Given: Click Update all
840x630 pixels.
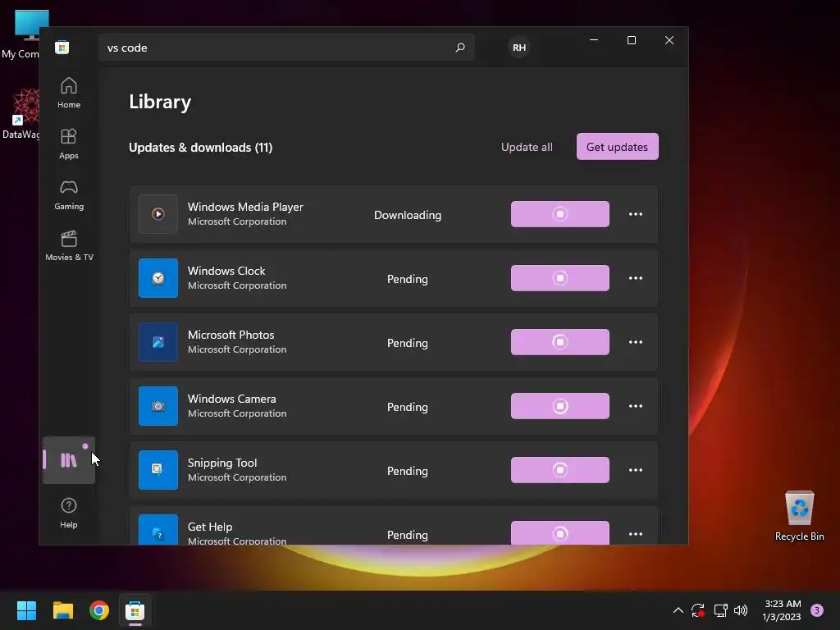Looking at the screenshot, I should (527, 147).
